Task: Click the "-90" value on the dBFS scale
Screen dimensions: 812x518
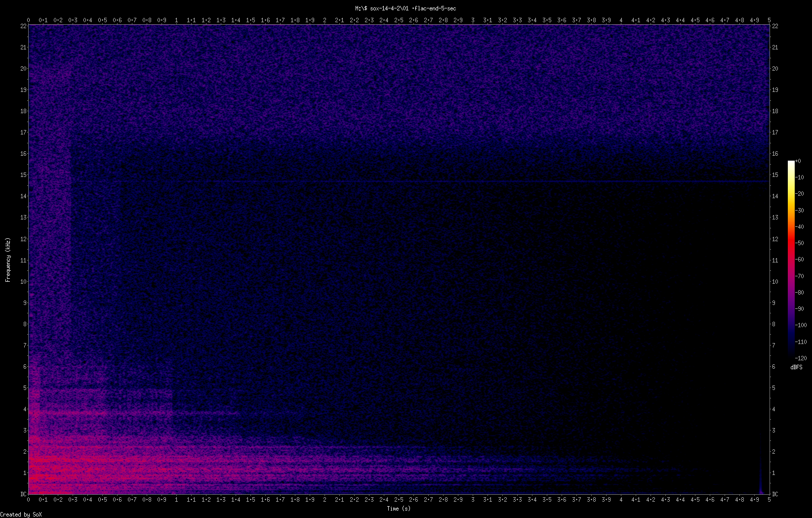Action: click(x=800, y=309)
